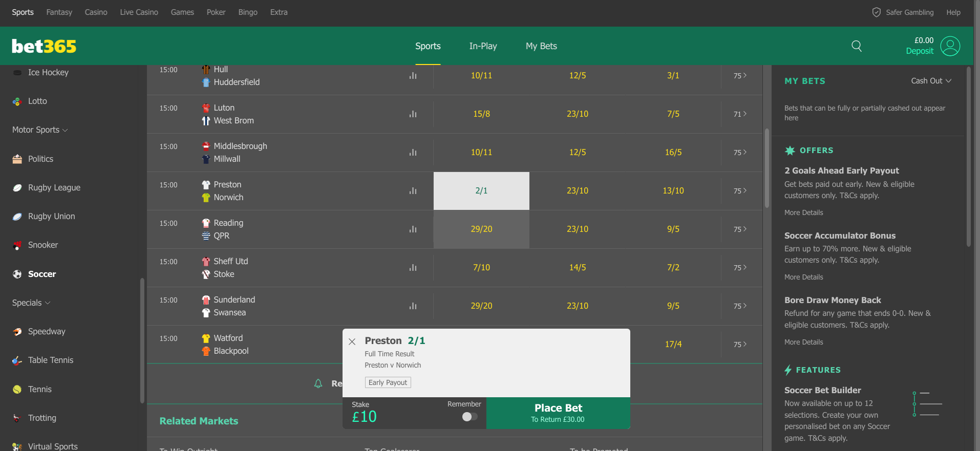Select Reading 29/20 odds

[481, 229]
